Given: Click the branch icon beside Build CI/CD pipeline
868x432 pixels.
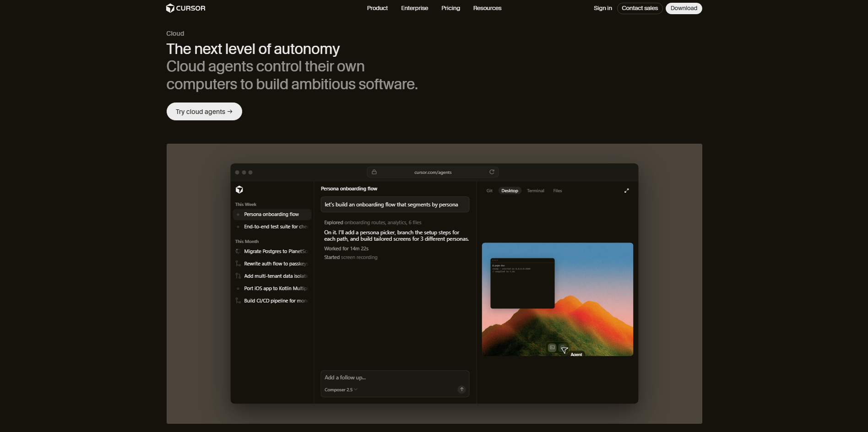Looking at the screenshot, I should (x=238, y=301).
